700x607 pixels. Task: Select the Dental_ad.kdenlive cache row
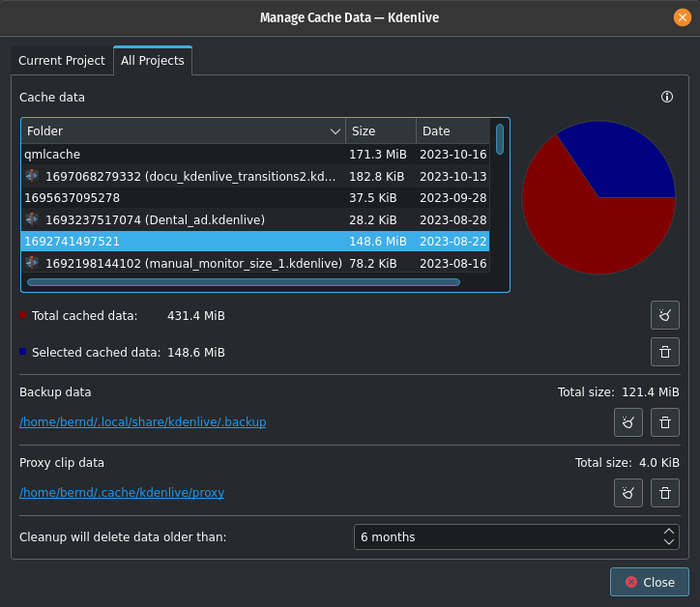[255, 219]
